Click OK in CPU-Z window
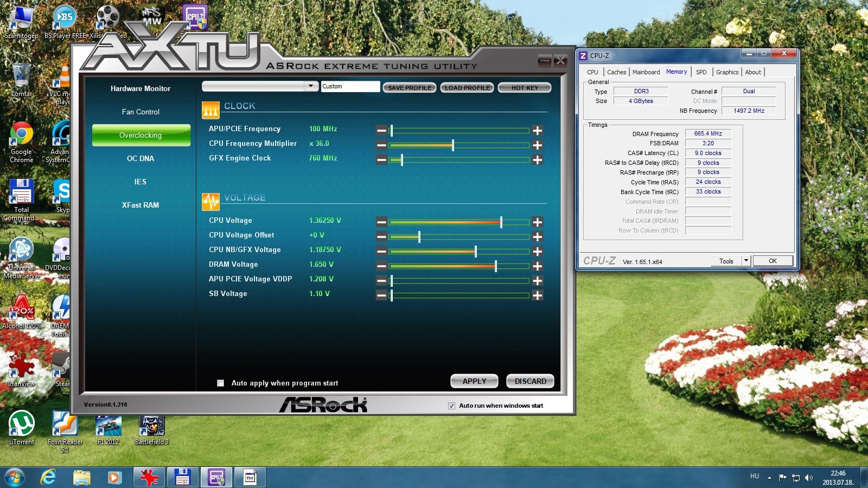Viewport: 868px width, 488px height. pos(773,261)
